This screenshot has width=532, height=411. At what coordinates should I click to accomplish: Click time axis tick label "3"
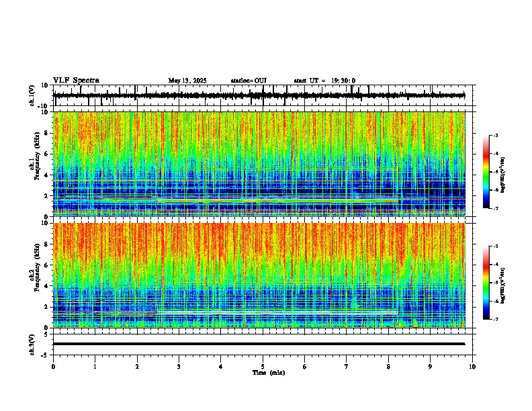coord(179,367)
